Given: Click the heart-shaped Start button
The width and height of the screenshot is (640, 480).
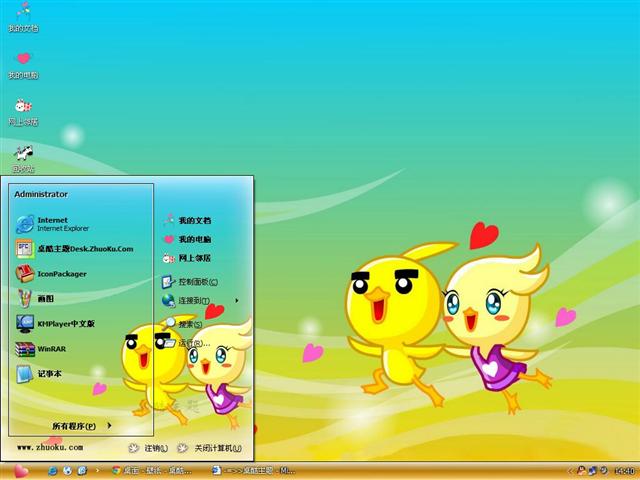Looking at the screenshot, I should pyautogui.click(x=20, y=471).
